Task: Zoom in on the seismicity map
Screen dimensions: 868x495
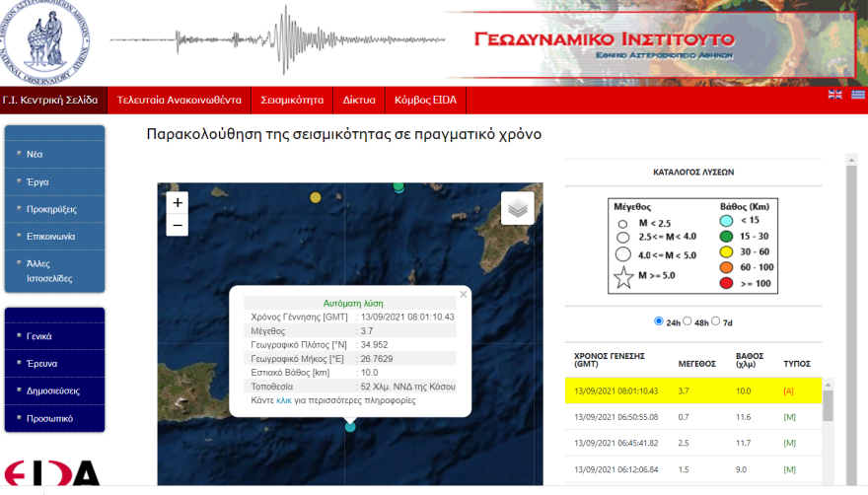Action: pos(178,203)
